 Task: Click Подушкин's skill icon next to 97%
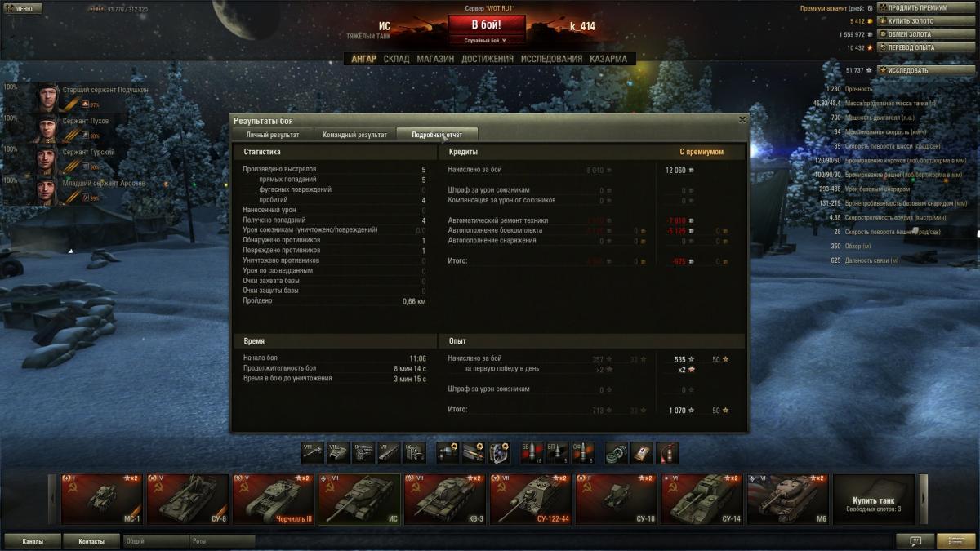[84, 104]
